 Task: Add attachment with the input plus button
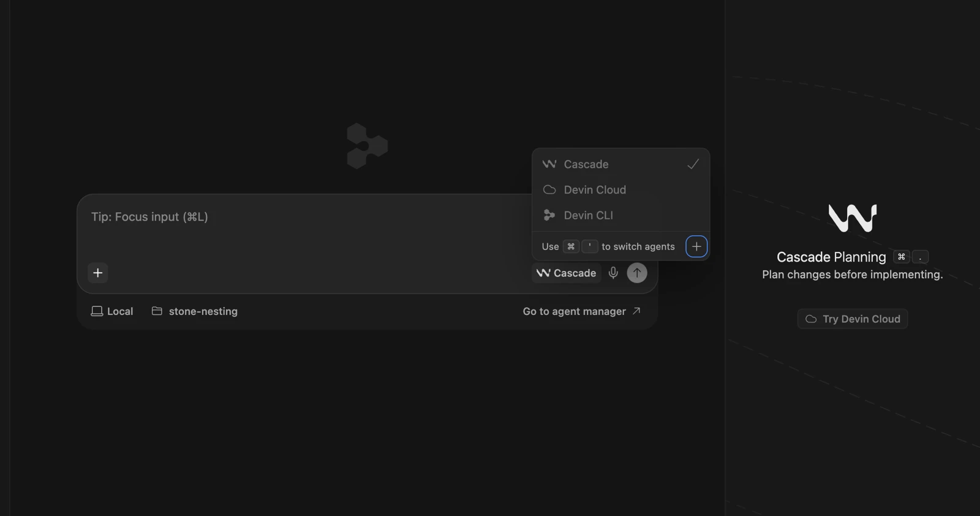click(98, 273)
